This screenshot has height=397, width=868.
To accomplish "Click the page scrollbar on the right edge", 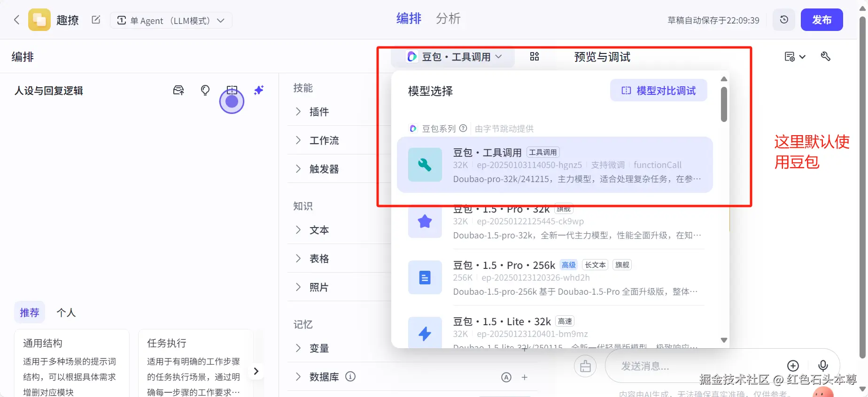I will click(x=862, y=188).
